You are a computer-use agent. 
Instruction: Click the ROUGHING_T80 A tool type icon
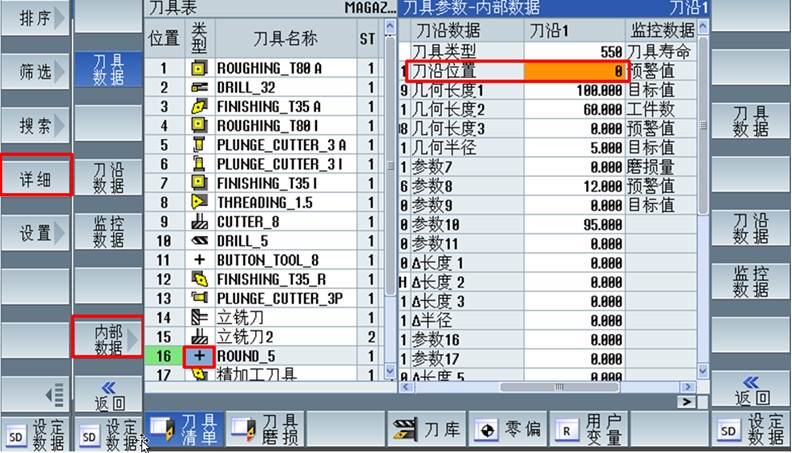click(x=200, y=68)
